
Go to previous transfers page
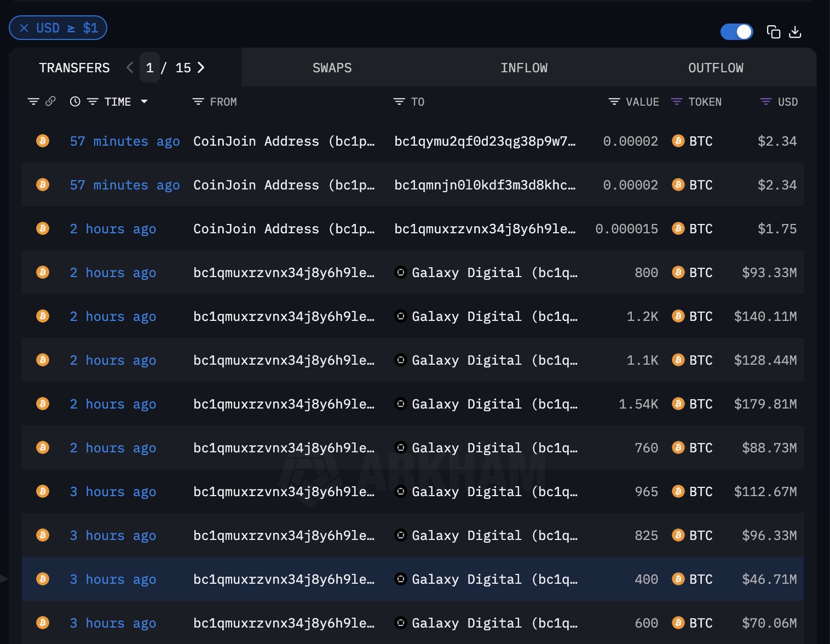pyautogui.click(x=130, y=67)
